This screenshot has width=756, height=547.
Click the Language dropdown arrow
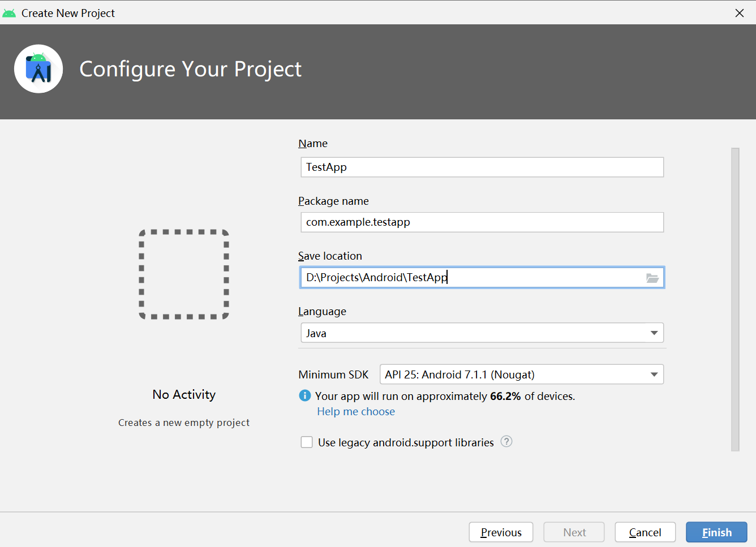tap(654, 333)
